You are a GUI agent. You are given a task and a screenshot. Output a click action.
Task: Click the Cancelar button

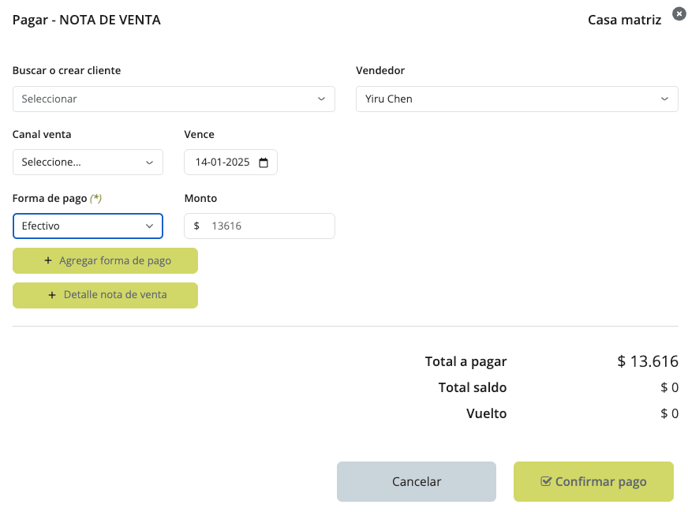pyautogui.click(x=416, y=481)
